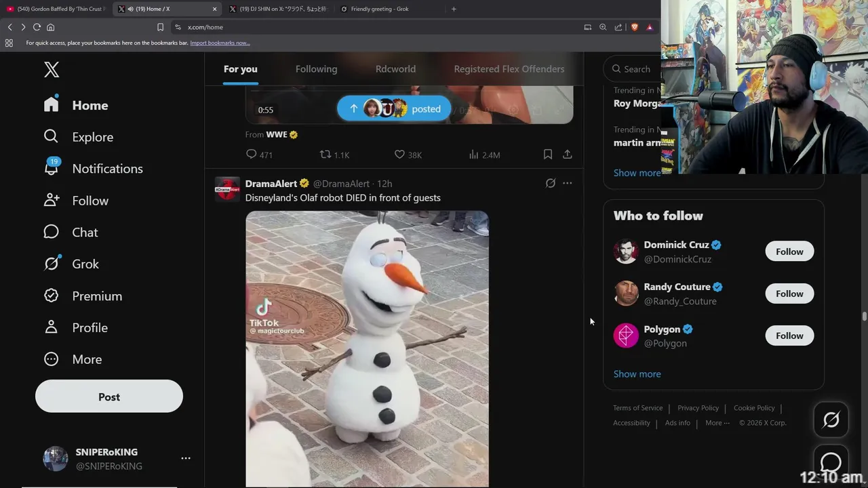The height and width of the screenshot is (488, 868).
Task: Click the Notifications bell icon
Action: [x=52, y=167]
